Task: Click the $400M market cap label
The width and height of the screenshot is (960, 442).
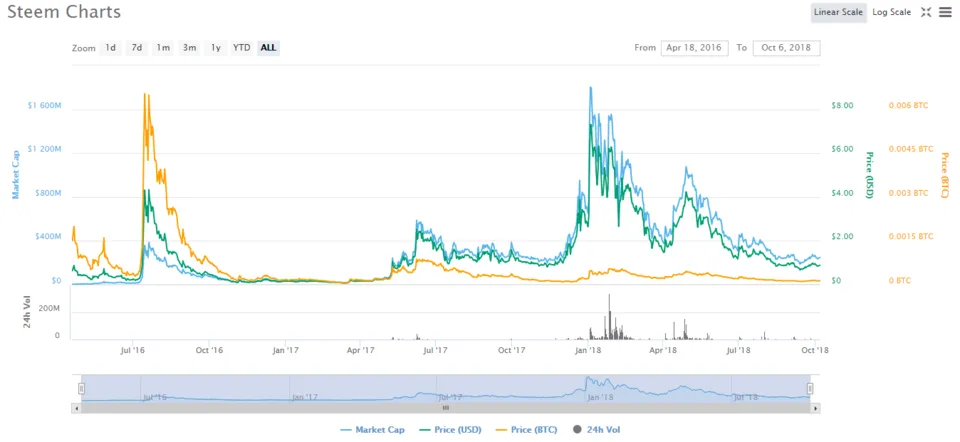Action: click(x=48, y=236)
